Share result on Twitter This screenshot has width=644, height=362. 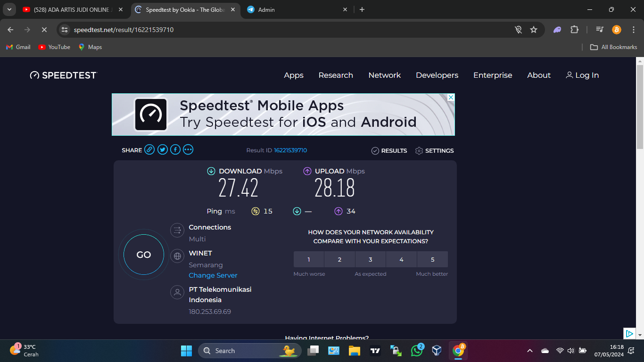tap(163, 150)
